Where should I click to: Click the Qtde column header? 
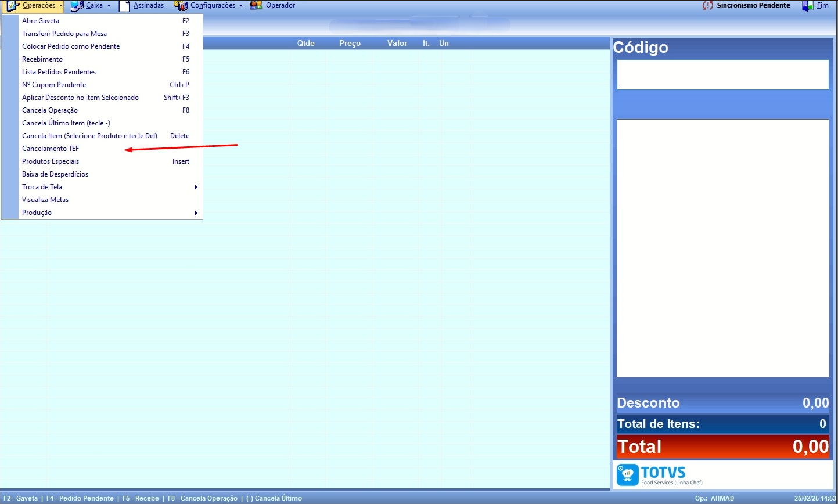306,44
